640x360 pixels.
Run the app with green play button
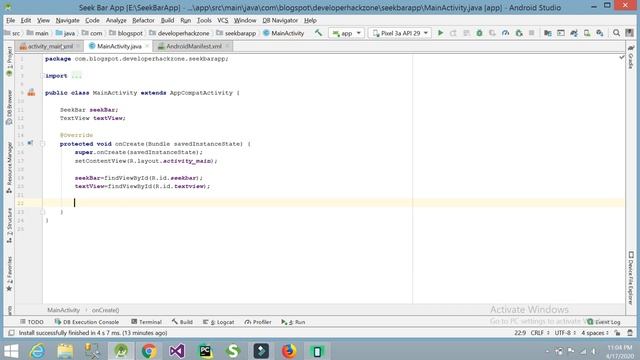coord(440,33)
